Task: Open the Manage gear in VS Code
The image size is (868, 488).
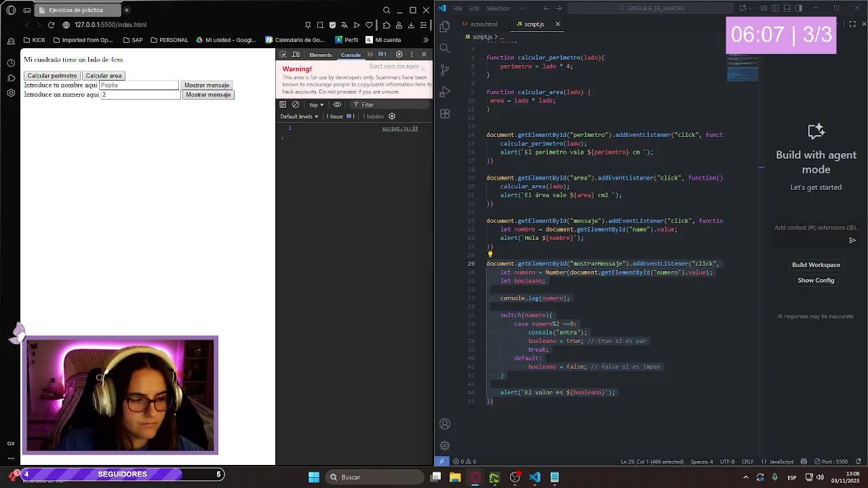Action: [x=445, y=445]
